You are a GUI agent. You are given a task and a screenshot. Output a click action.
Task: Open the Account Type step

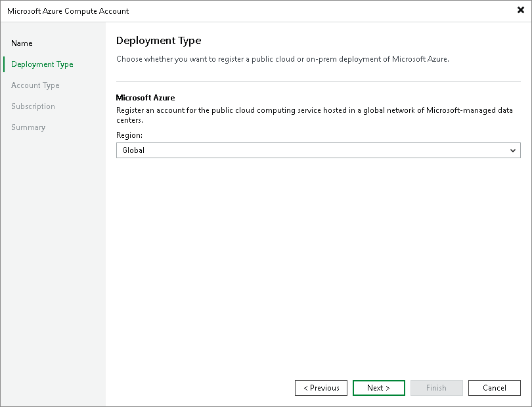point(35,85)
